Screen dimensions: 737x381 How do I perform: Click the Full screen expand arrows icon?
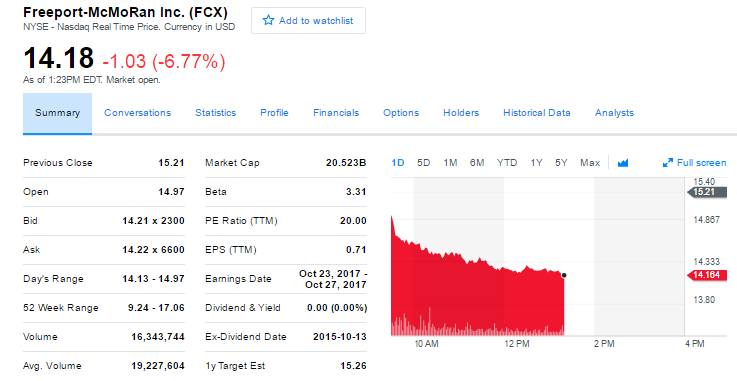(667, 163)
